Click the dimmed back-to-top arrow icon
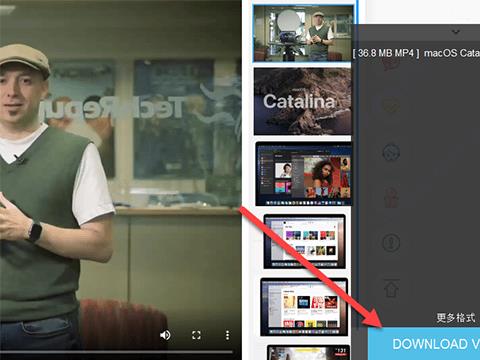 coord(392,288)
